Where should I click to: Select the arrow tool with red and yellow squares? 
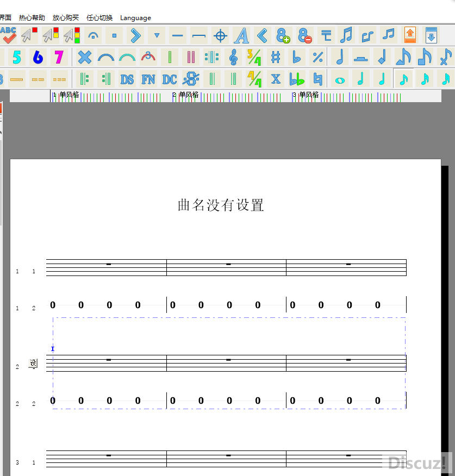[51, 35]
